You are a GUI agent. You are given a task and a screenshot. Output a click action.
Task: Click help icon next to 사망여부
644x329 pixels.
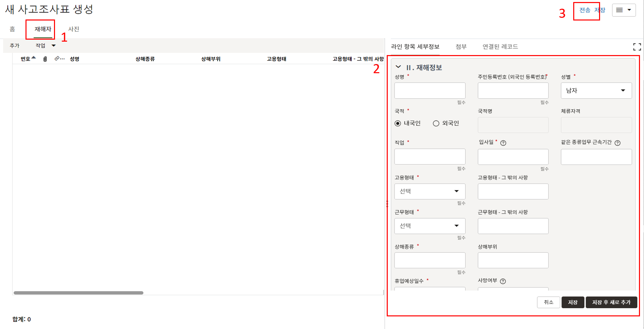[x=503, y=281]
